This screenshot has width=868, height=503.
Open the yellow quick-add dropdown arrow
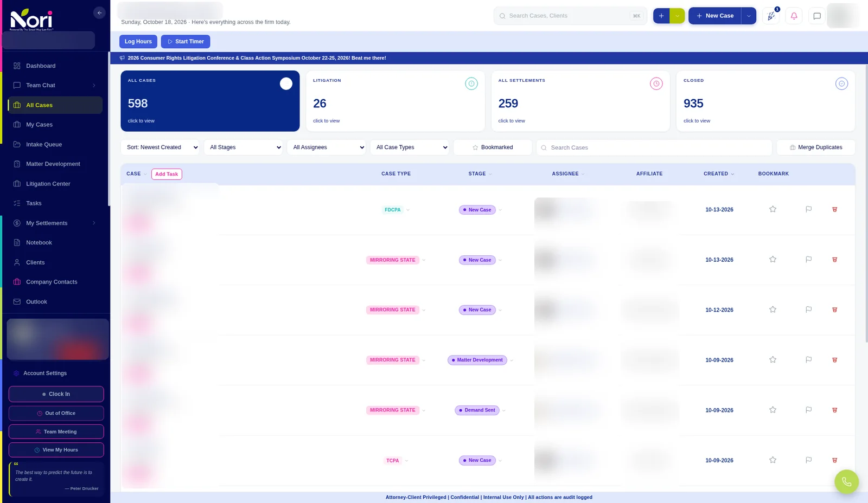[x=677, y=16]
